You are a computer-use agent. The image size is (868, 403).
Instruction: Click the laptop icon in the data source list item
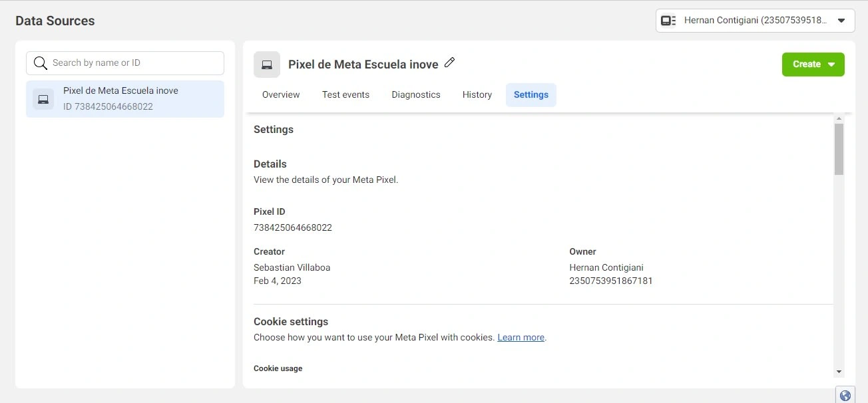point(43,99)
